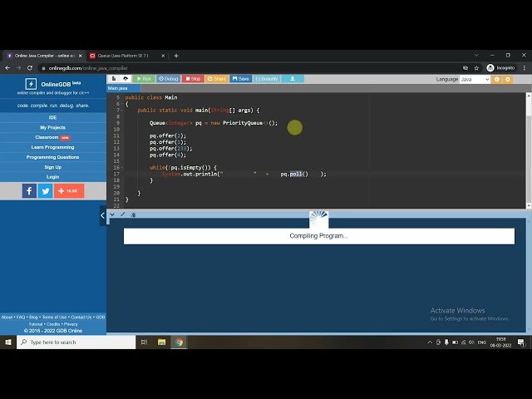Screen dimensions: 532x399
Task: Open the Language dropdown showing Java
Action: click(x=475, y=80)
